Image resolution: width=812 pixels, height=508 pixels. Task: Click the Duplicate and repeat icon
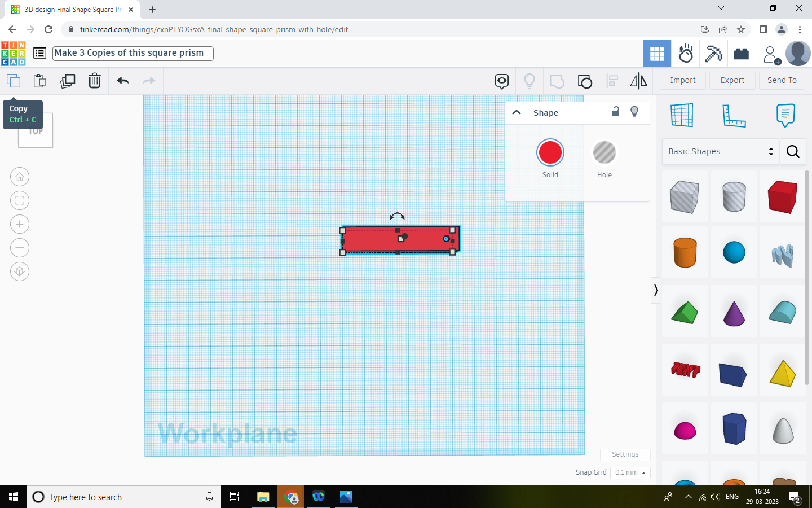click(x=68, y=81)
